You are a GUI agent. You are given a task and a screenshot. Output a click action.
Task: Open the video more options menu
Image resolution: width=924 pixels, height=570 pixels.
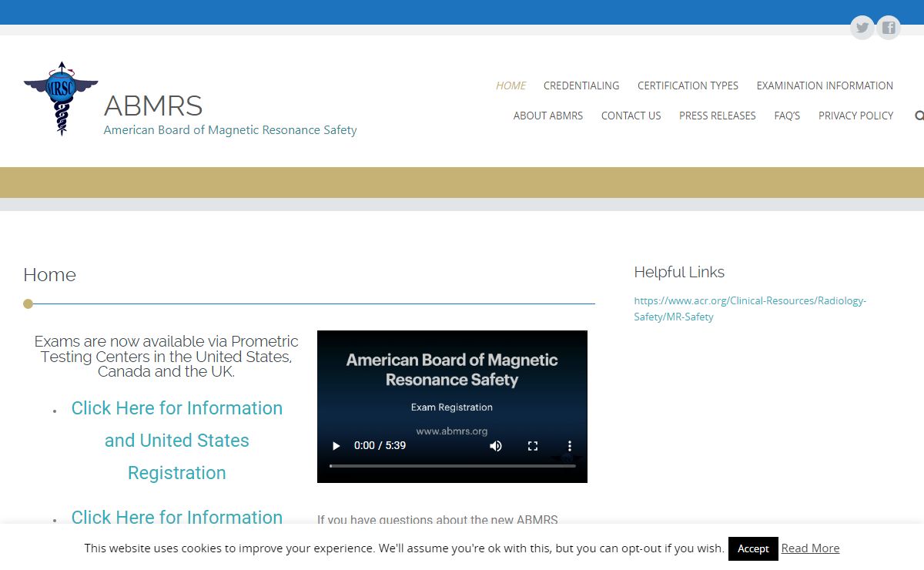pos(570,446)
